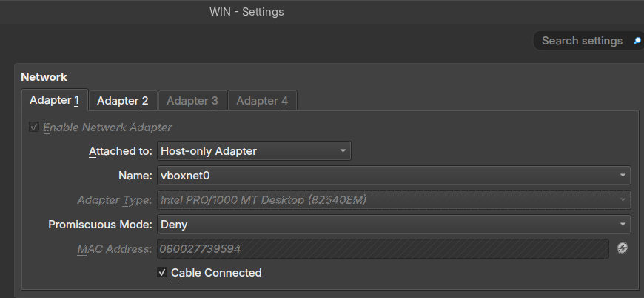
Task: Click the magnifier icon in the search box
Action: [x=637, y=41]
